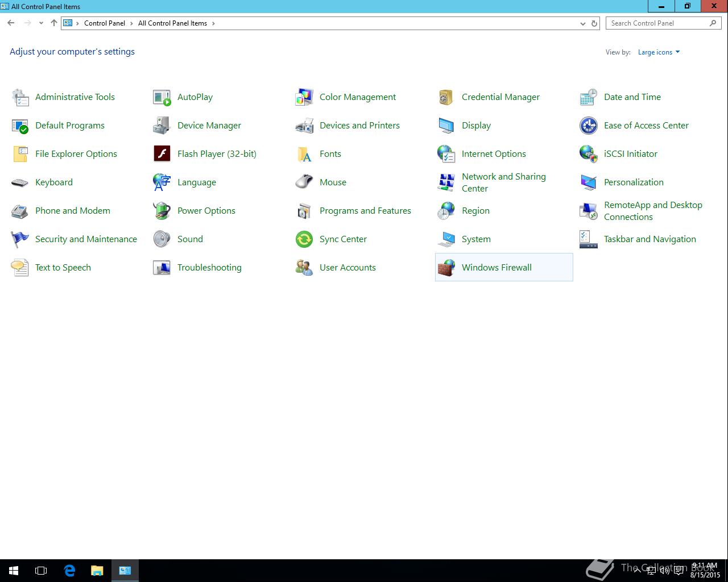Open the Taskbar and Navigation icon
Image resolution: width=728 pixels, height=582 pixels.
[589, 239]
